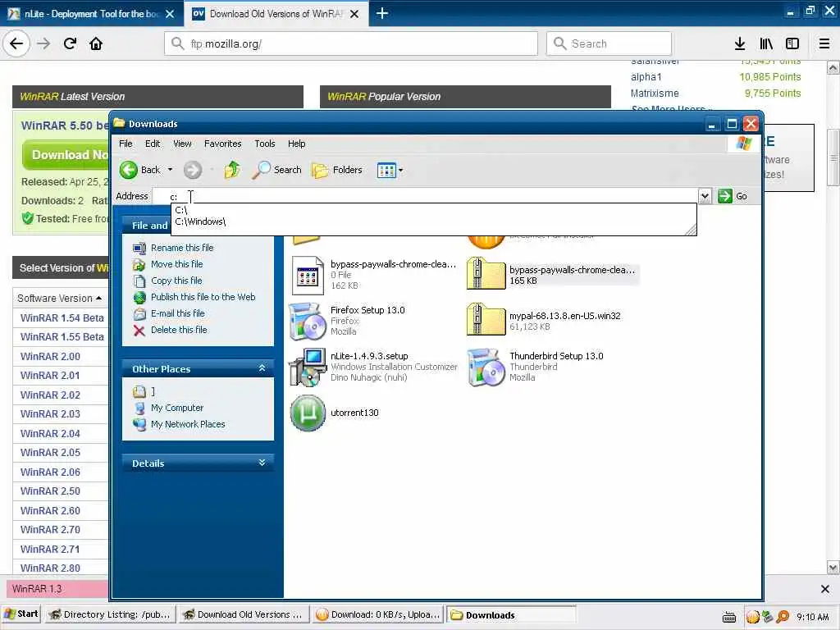The image size is (840, 630).
Task: Select mypal-68.13.8.en-US.win32 zip icon
Action: point(486,320)
